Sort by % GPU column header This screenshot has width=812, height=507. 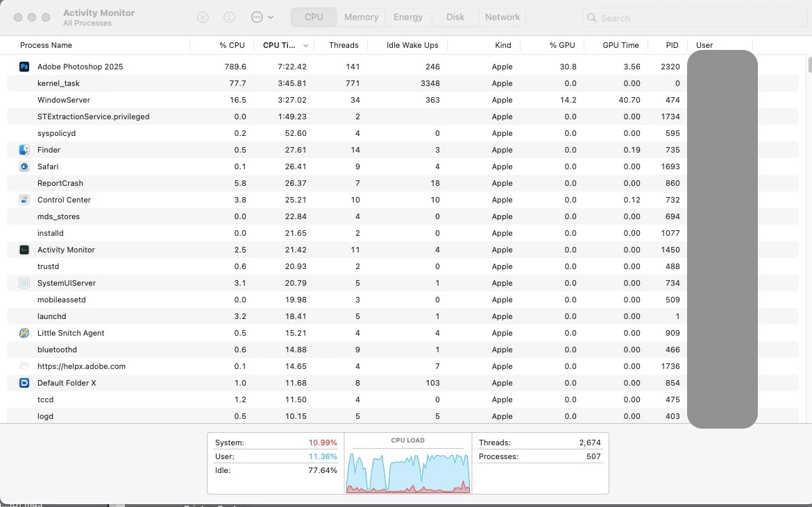point(562,45)
